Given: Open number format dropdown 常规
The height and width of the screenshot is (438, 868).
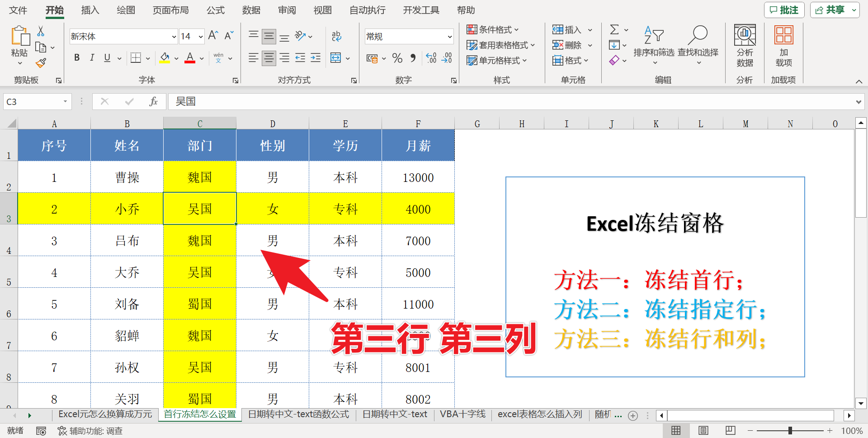Looking at the screenshot, I should point(449,37).
